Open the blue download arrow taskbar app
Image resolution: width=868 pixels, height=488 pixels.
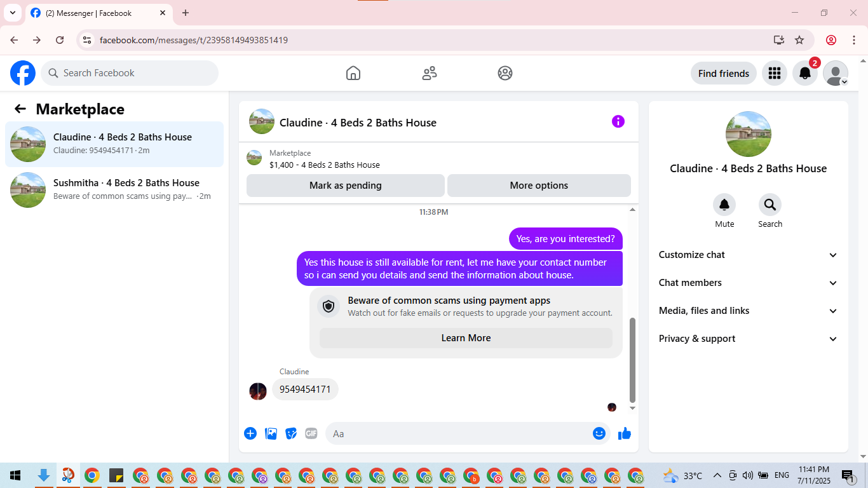[44, 475]
